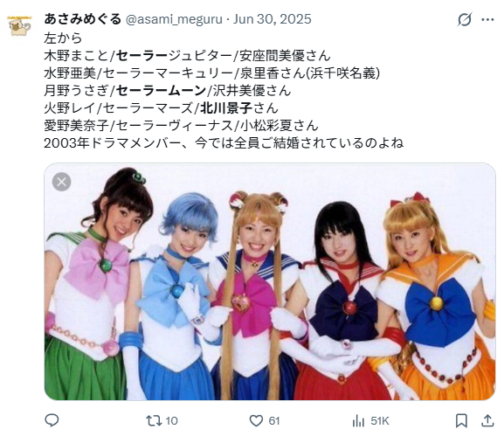
Task: Bookmark this post
Action: (461, 420)
